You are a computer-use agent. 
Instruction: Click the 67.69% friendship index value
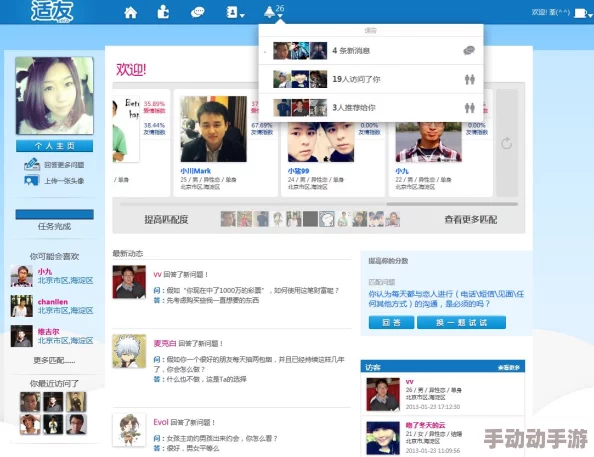click(261, 125)
